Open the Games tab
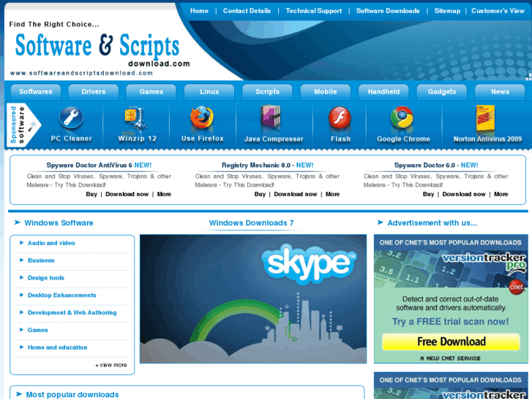The width and height of the screenshot is (532, 399). pyautogui.click(x=151, y=92)
